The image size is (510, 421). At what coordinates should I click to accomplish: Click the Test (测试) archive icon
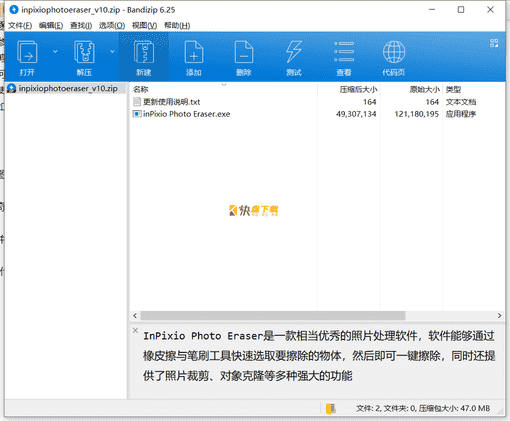click(x=294, y=52)
